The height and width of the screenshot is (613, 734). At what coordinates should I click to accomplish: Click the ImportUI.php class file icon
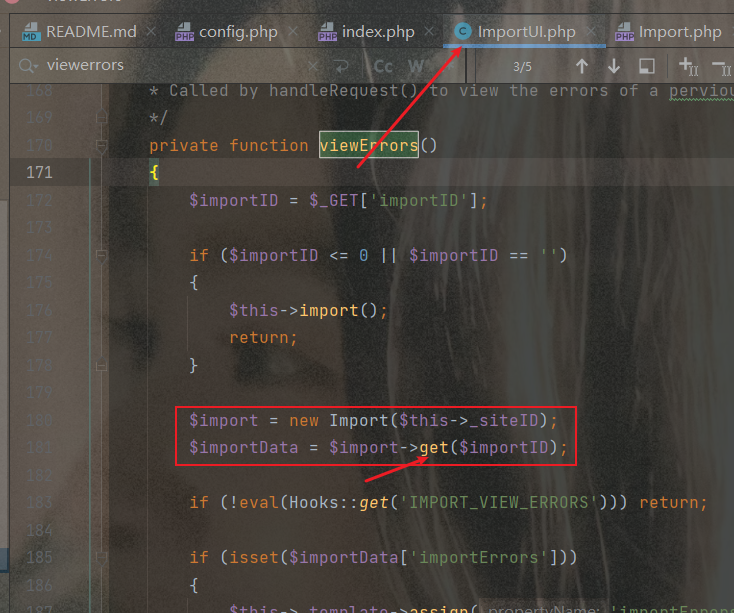tap(462, 31)
